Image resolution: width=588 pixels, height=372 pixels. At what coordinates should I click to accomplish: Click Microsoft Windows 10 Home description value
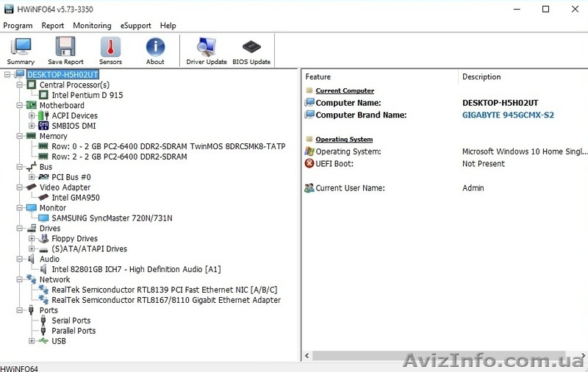point(525,151)
